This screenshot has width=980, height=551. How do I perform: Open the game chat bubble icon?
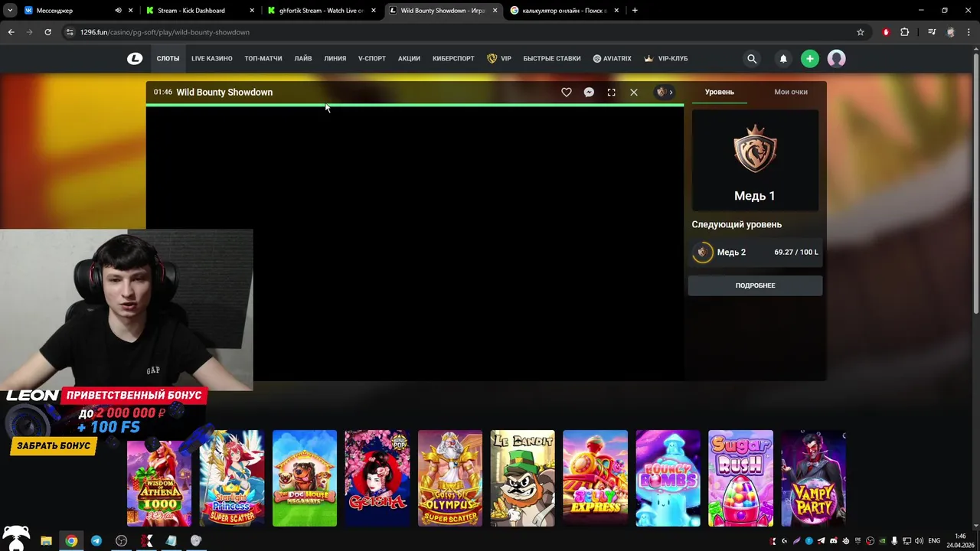(x=589, y=92)
